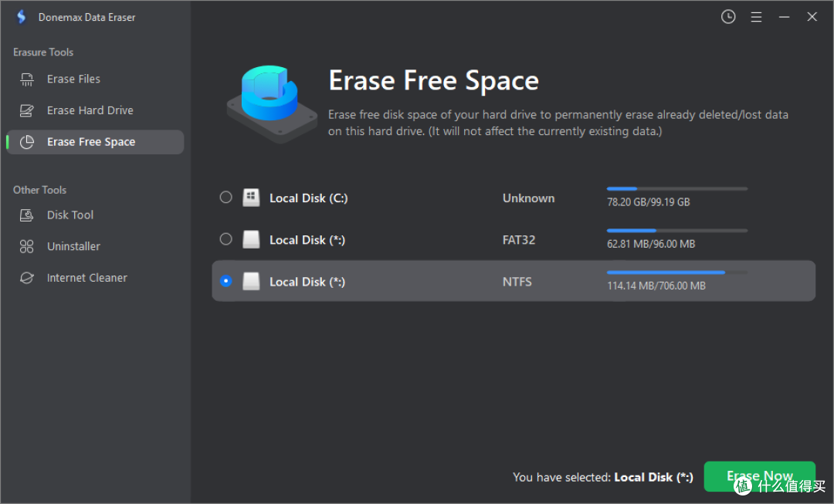Click the Unknown file system label
This screenshot has height=504, width=834.
coord(529,198)
